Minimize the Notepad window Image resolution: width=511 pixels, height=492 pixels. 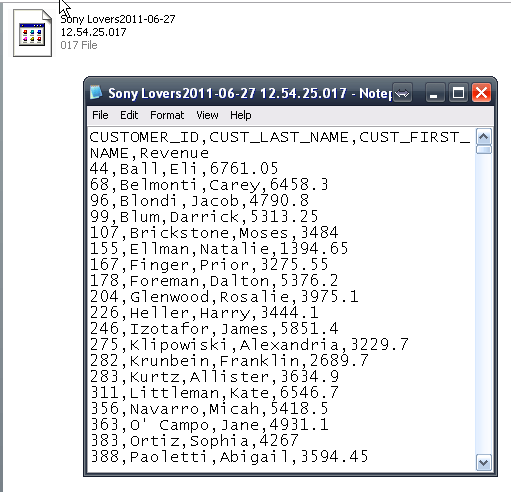[434, 93]
